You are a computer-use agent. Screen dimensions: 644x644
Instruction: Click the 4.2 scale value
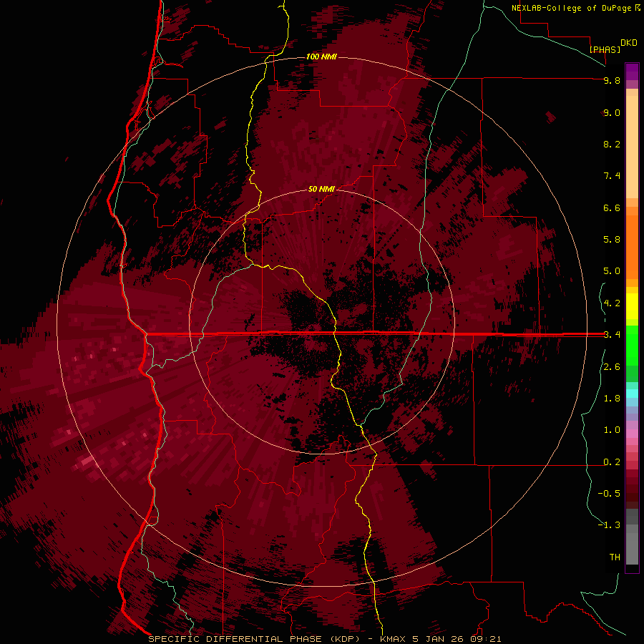point(612,303)
